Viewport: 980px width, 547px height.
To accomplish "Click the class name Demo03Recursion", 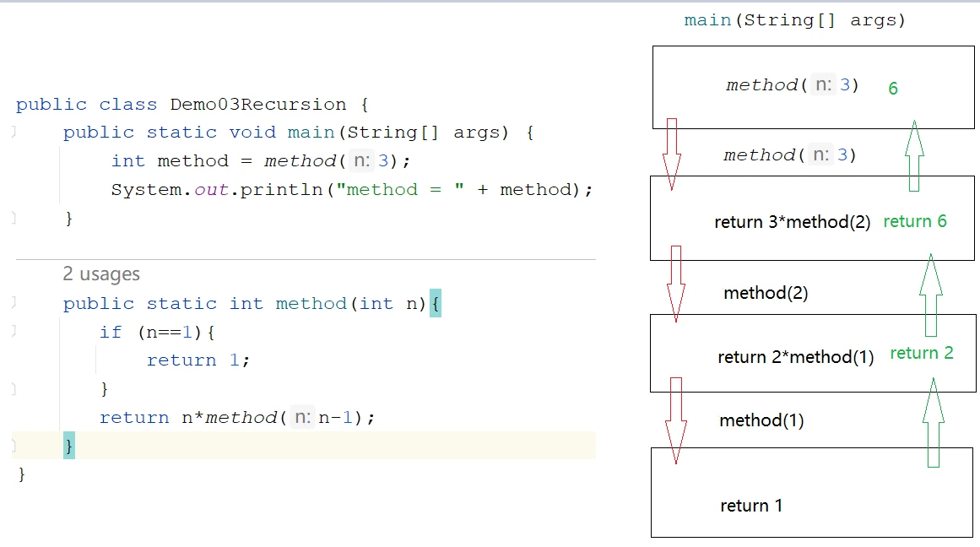I will pyautogui.click(x=258, y=104).
